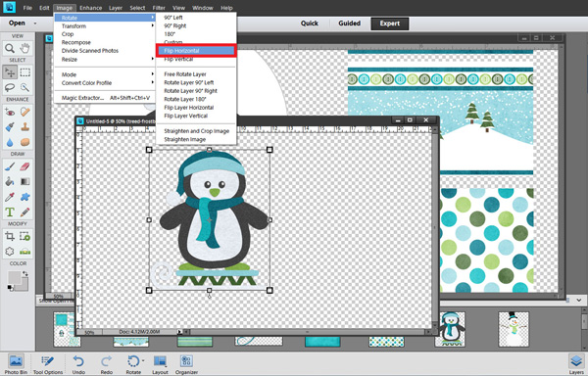Open the photo bin options dropdown

(x=579, y=300)
